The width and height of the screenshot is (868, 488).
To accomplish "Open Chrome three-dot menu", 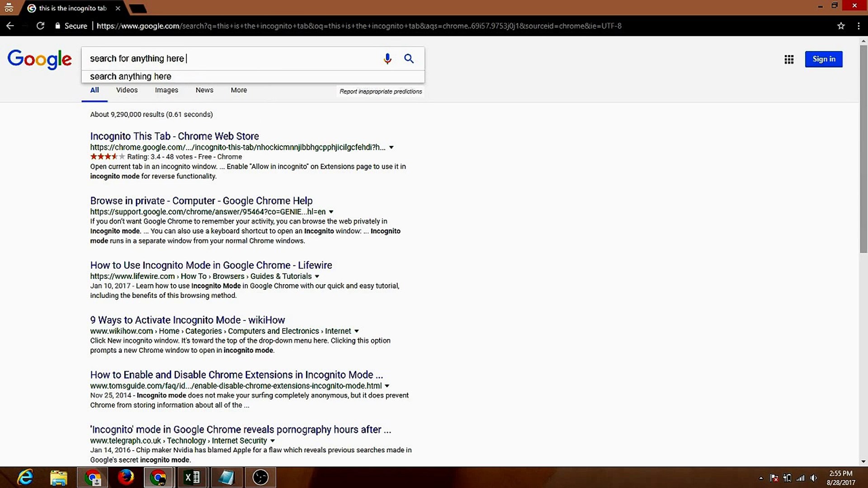I will 859,26.
